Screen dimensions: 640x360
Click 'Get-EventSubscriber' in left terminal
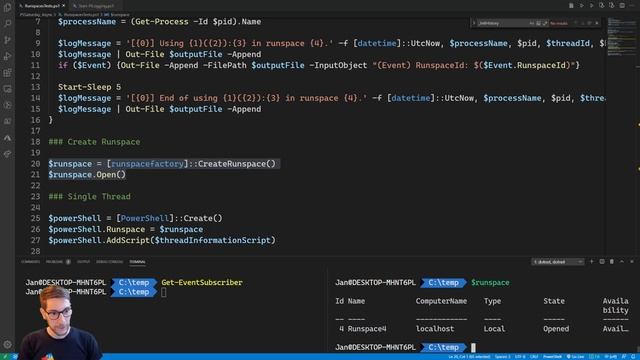pos(202,282)
